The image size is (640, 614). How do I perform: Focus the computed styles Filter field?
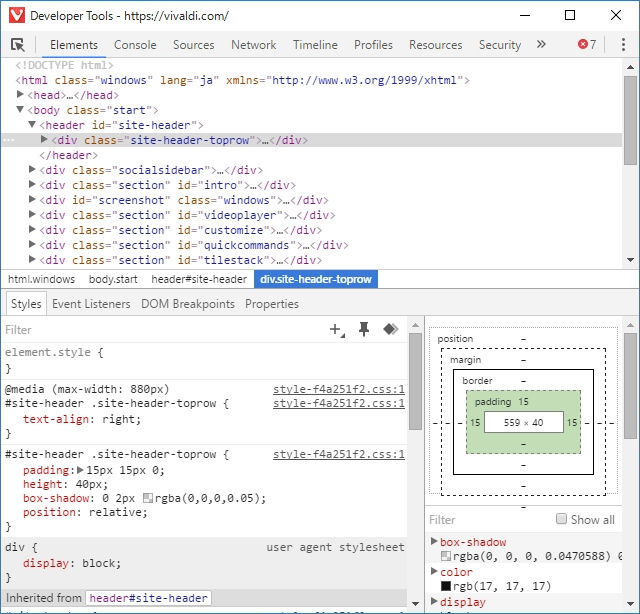coord(490,520)
